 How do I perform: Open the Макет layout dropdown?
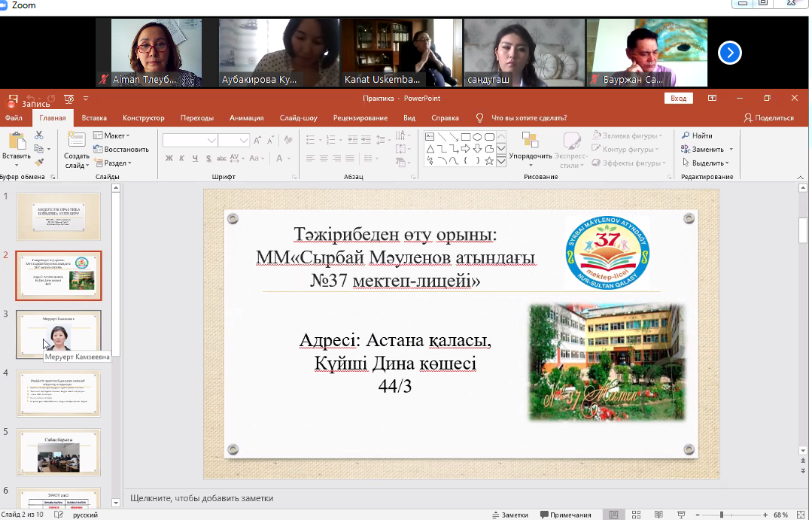click(111, 135)
